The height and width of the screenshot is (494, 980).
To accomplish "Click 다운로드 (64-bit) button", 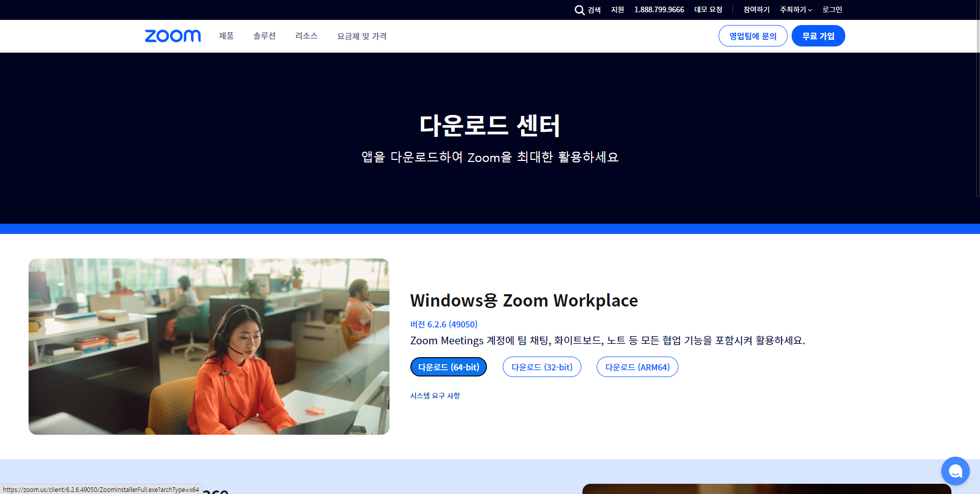I will [449, 367].
